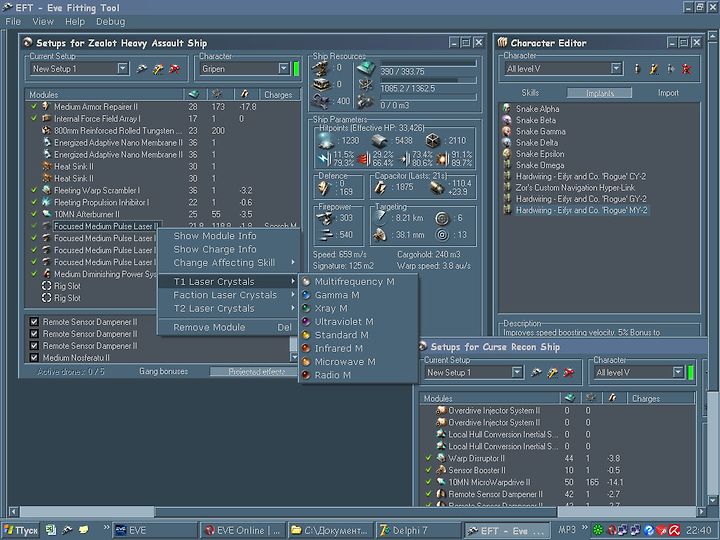This screenshot has height=540, width=720.
Task: Click the rename setup icon in Curse window
Action: point(536,372)
